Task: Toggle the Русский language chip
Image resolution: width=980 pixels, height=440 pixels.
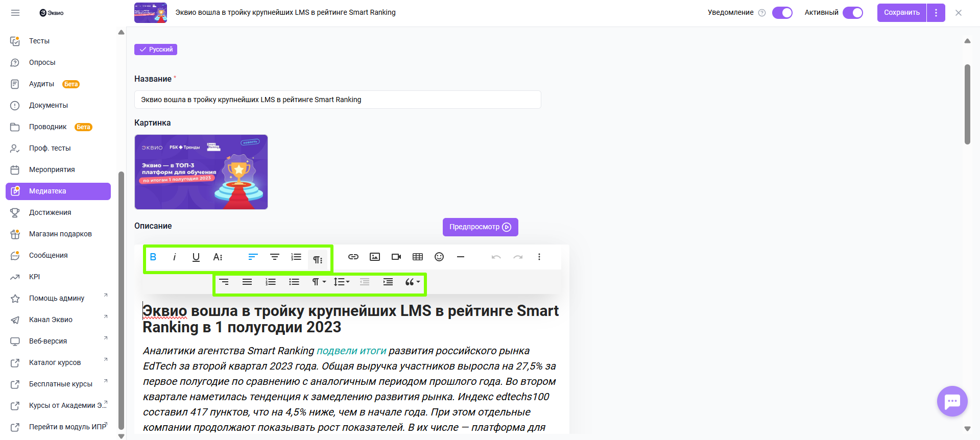Action: tap(156, 50)
